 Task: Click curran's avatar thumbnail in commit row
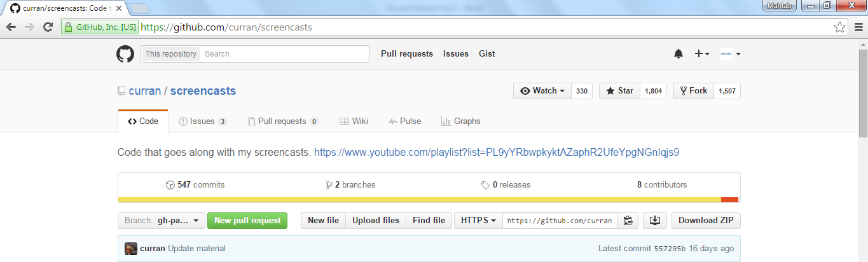click(x=131, y=249)
